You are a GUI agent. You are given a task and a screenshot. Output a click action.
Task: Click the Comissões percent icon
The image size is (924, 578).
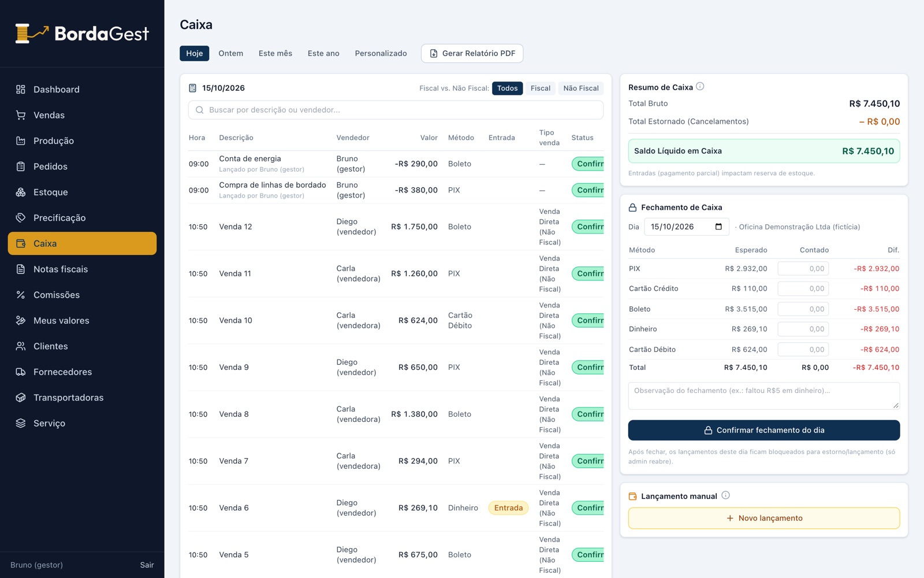[21, 295]
